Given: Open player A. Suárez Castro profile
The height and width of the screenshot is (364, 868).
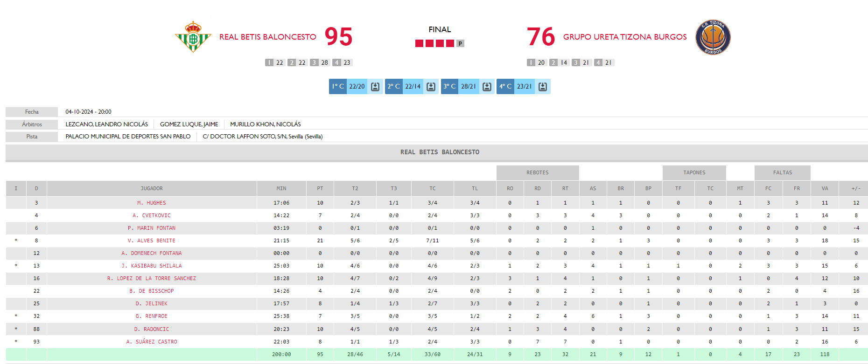Looking at the screenshot, I should [x=152, y=342].
